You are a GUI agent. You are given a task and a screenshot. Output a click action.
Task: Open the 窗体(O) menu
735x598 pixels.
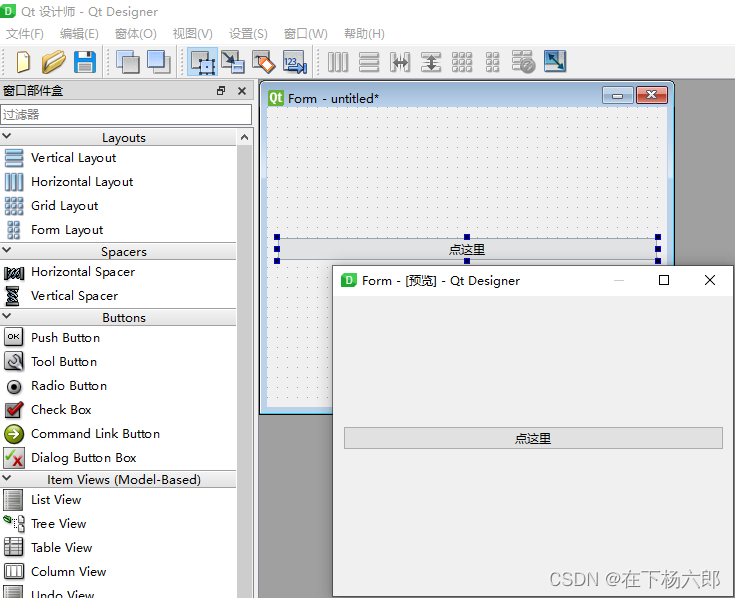(136, 34)
